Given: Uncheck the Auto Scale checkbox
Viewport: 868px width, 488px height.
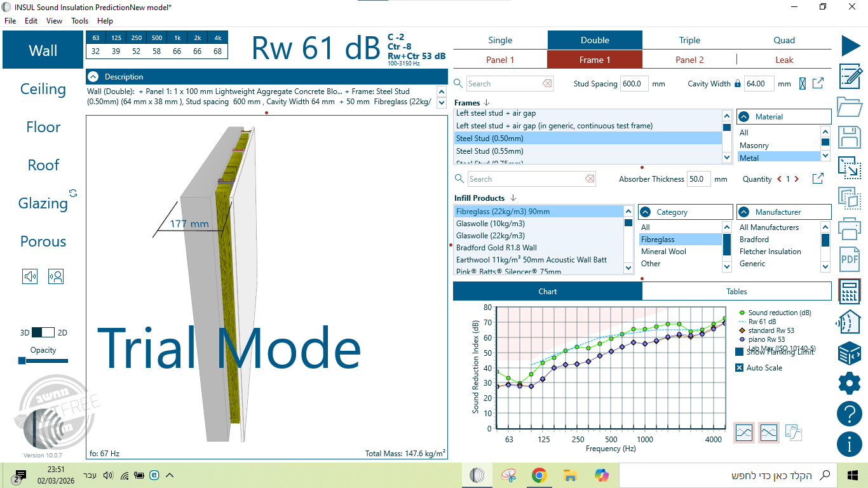Looking at the screenshot, I should 739,368.
